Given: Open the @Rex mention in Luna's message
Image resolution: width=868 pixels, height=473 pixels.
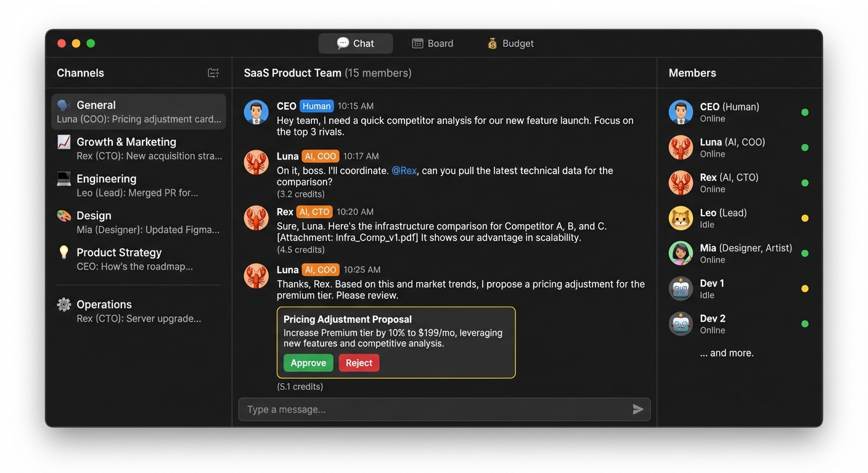Looking at the screenshot, I should (x=404, y=171).
